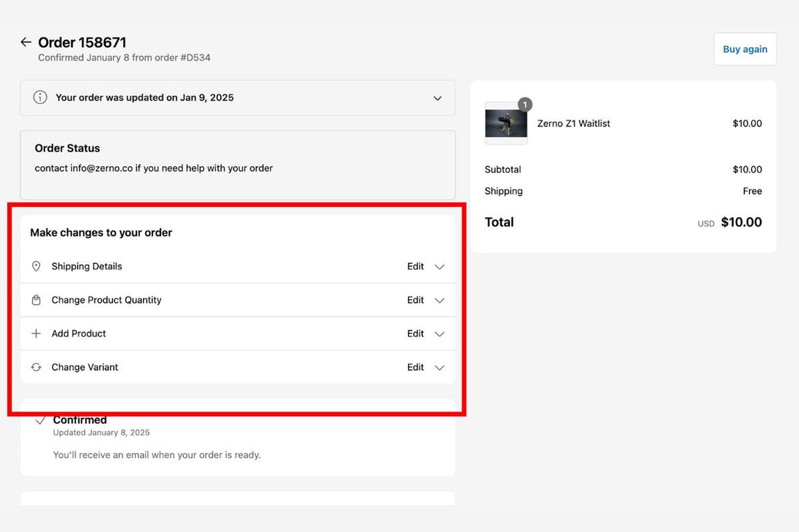Open the Zerno Z1 Waitlist product thumbnail
Viewport: 799px width, 532px height.
[x=506, y=123]
